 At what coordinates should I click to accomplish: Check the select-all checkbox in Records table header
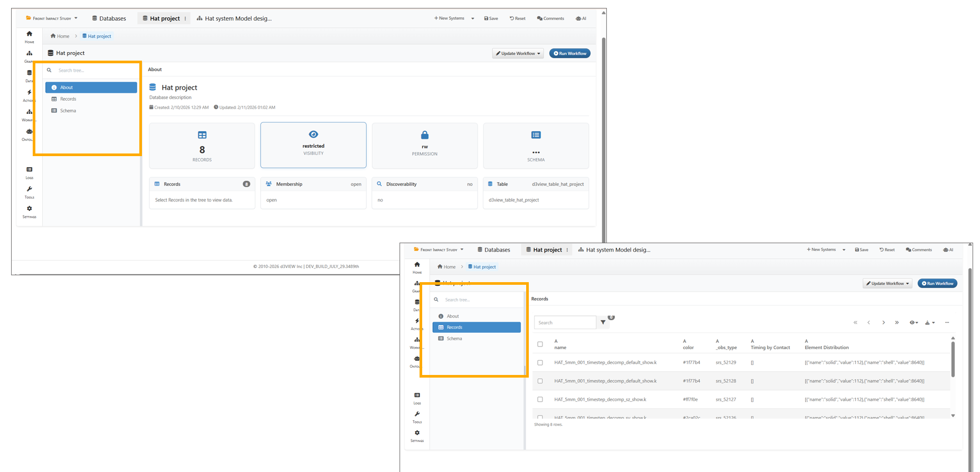(x=540, y=344)
